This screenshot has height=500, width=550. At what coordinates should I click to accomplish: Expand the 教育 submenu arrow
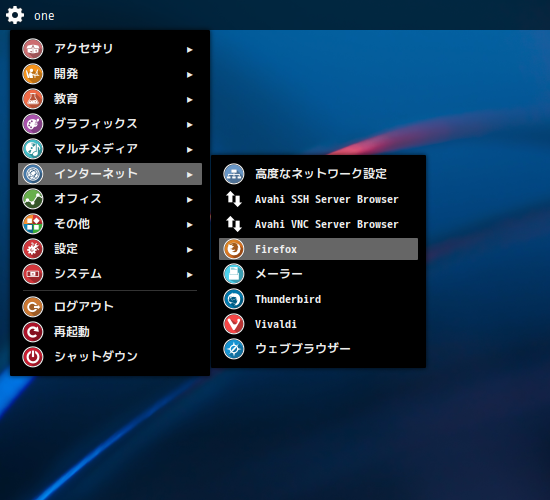(190, 100)
